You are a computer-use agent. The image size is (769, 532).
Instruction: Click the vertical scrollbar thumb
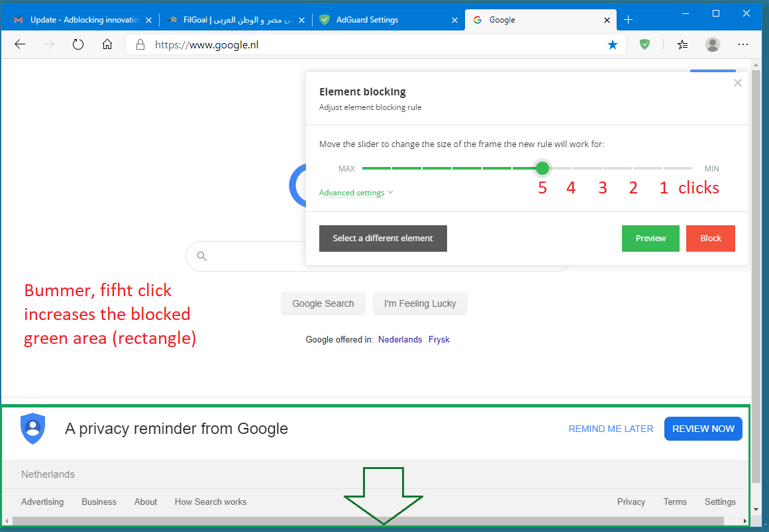[x=756, y=276]
